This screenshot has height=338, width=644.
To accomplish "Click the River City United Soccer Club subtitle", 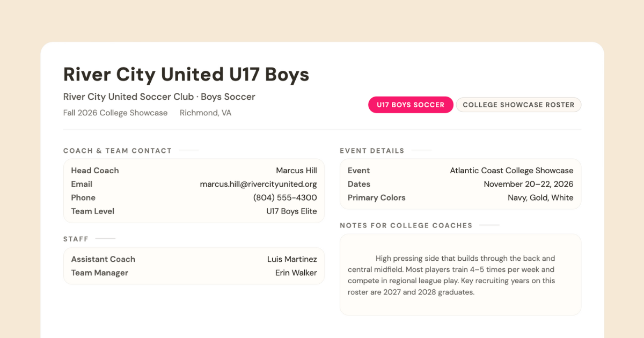I will tap(159, 97).
